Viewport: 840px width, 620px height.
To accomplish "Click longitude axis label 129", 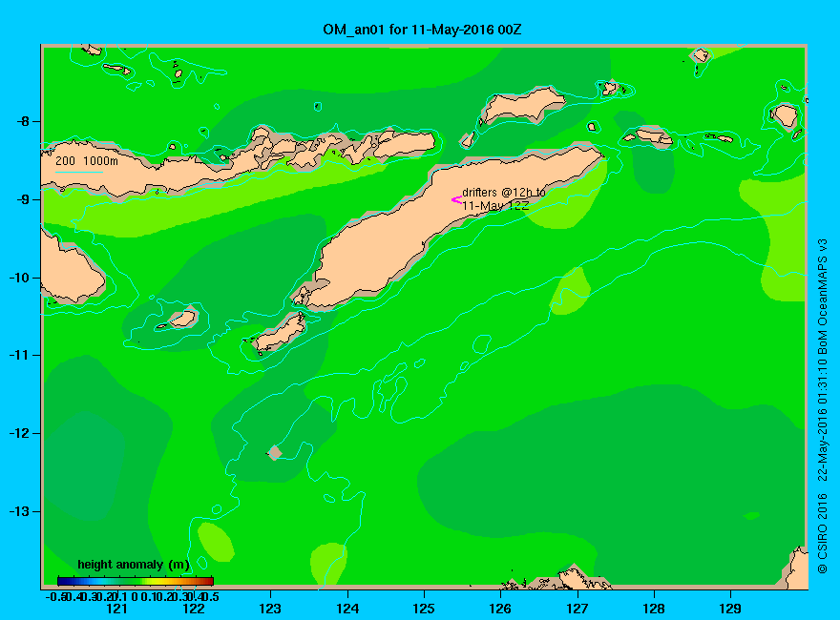I will [x=731, y=609].
